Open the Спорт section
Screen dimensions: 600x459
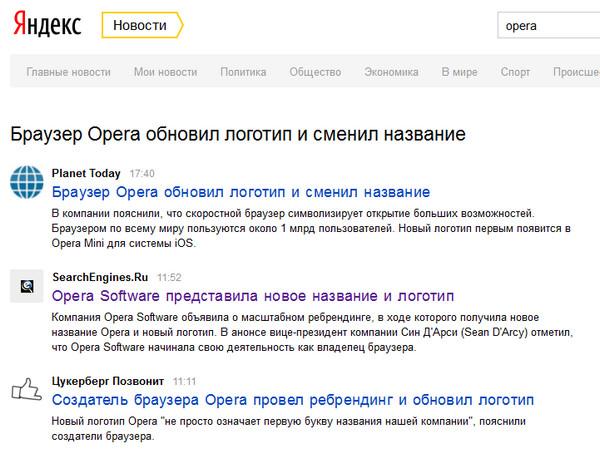click(x=515, y=72)
